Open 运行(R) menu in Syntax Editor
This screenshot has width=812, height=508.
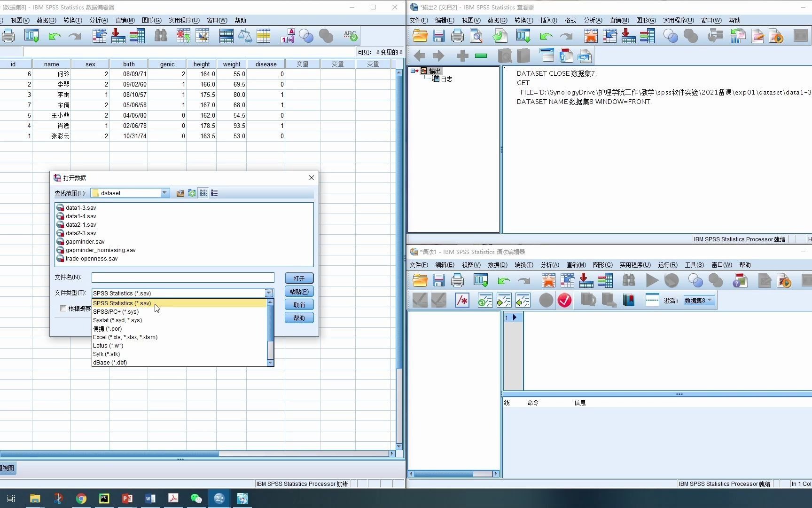[x=667, y=265]
